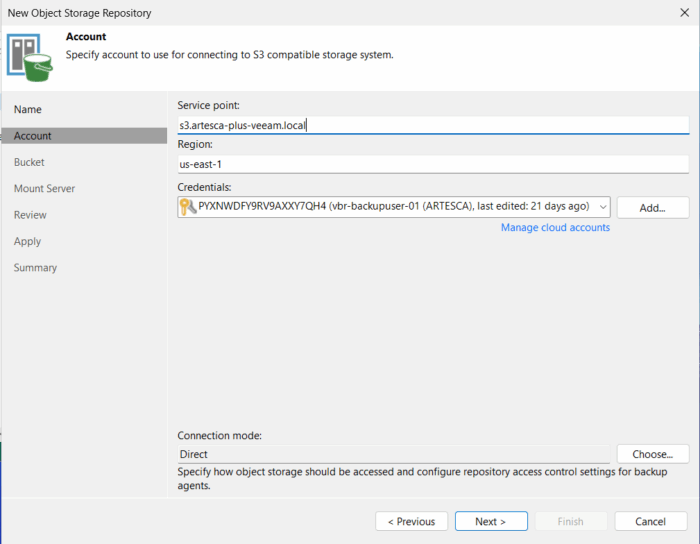
Task: Focus the Service point input field
Action: [x=433, y=125]
